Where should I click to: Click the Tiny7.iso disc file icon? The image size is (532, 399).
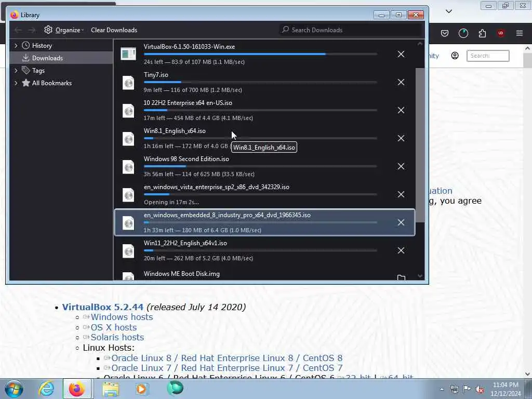tap(128, 83)
